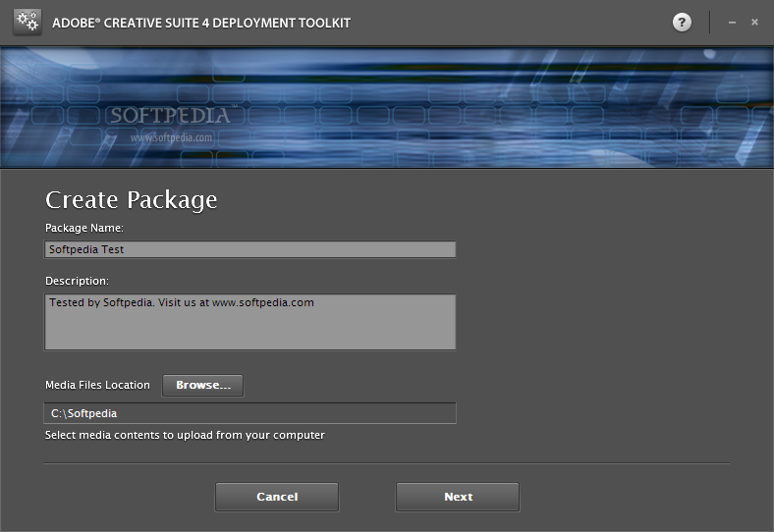
Task: Click the Adobe Creative Suite 4 title text
Action: click(x=201, y=24)
